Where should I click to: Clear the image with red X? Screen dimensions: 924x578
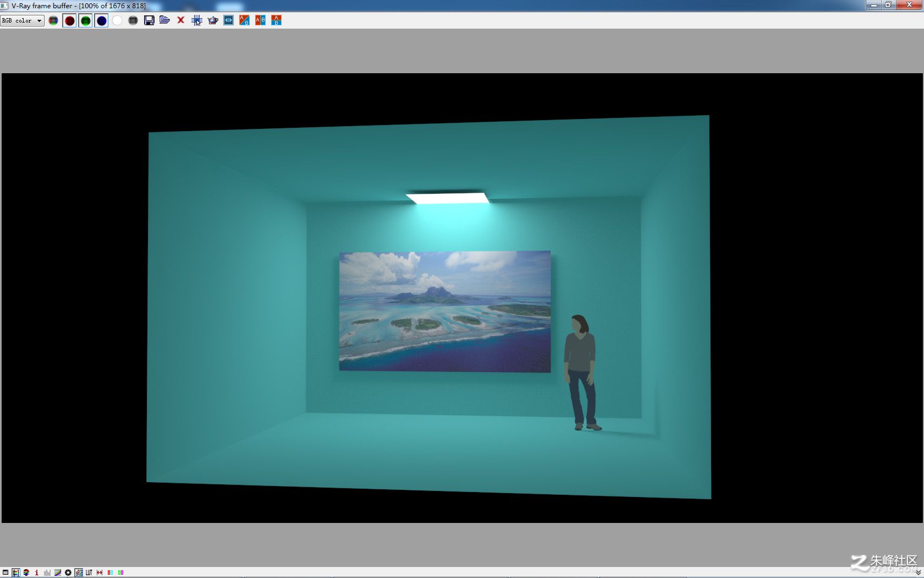pyautogui.click(x=180, y=20)
